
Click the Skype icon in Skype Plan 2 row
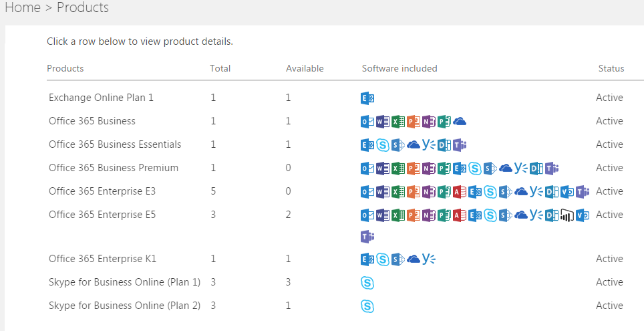click(367, 306)
